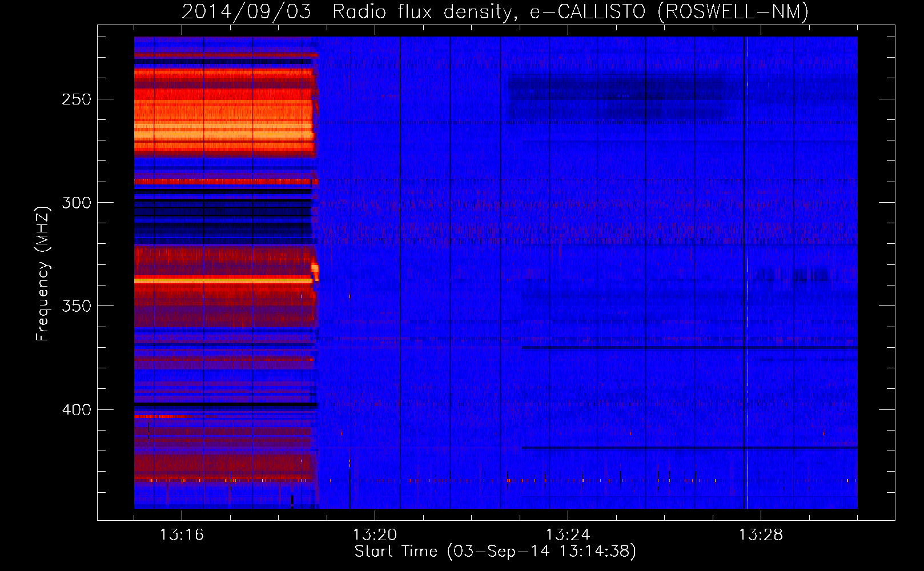
Task: Select the 350 frequency tick label
Action: (x=77, y=306)
